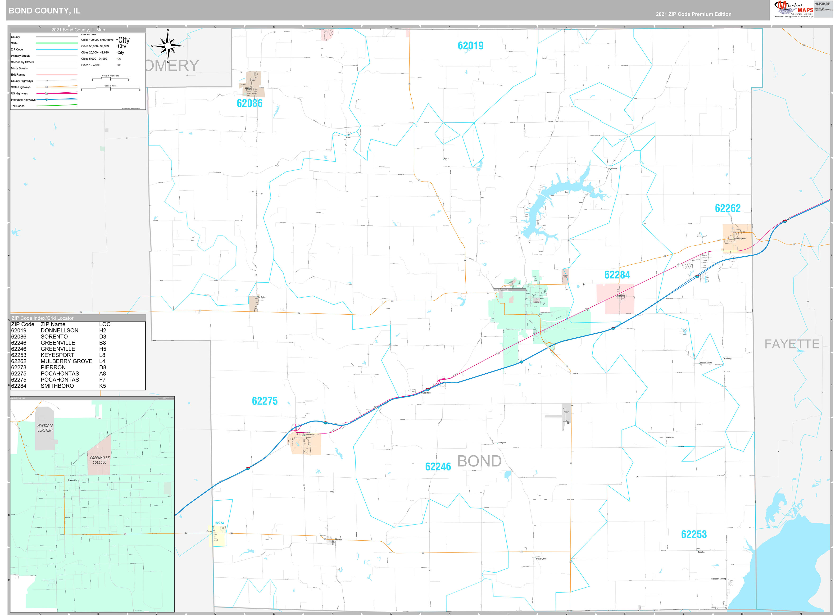840x616 pixels.
Task: Click the Keyesport Landing label on the map
Action: (718, 579)
